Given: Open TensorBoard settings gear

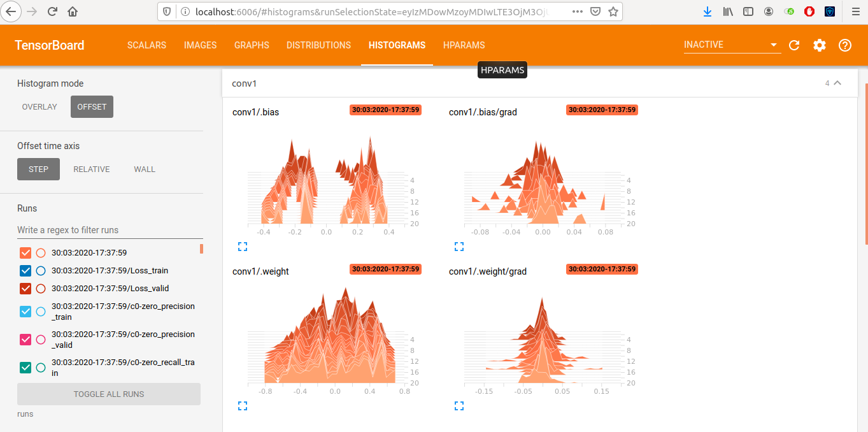Looking at the screenshot, I should tap(820, 45).
